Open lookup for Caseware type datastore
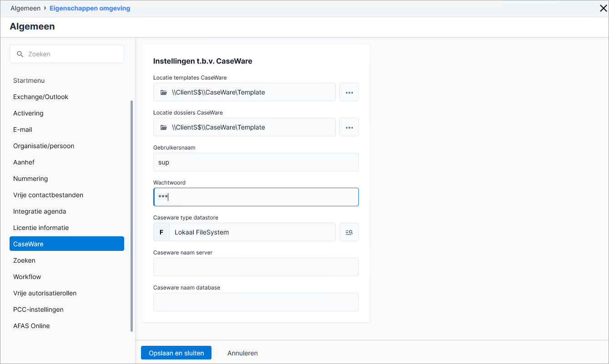This screenshot has height=364, width=609. coord(349,232)
